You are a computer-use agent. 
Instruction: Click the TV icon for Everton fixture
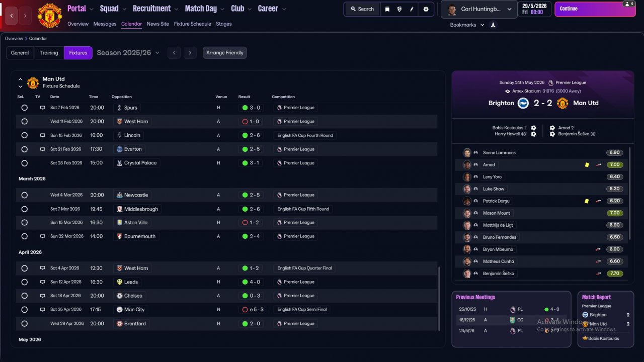pos(43,149)
